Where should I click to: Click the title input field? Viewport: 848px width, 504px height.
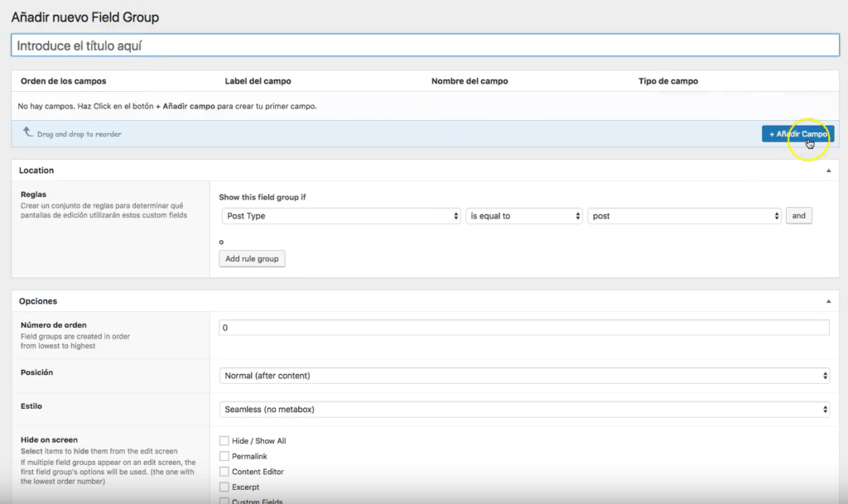tap(425, 46)
